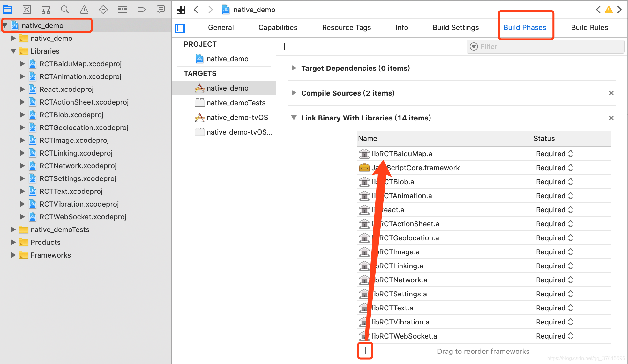Go forward in editor history
The image size is (628, 364).
[210, 10]
